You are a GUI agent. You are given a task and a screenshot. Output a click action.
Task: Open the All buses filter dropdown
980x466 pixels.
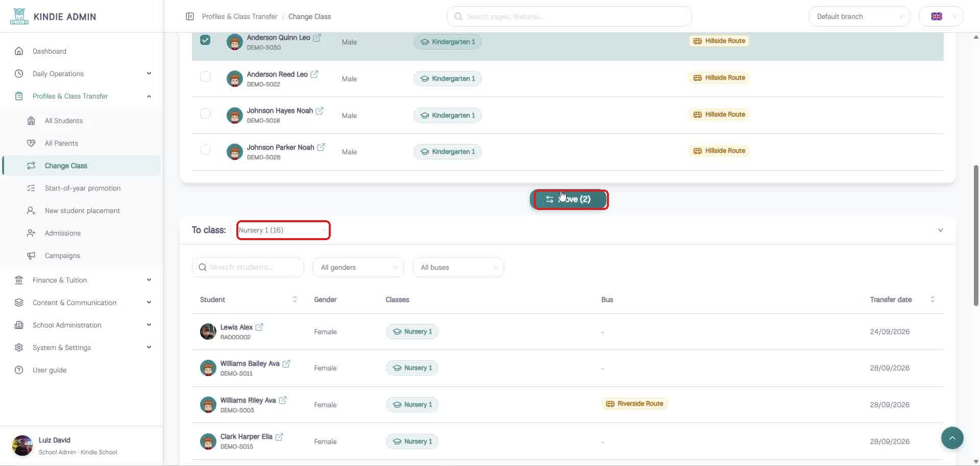[x=458, y=267]
